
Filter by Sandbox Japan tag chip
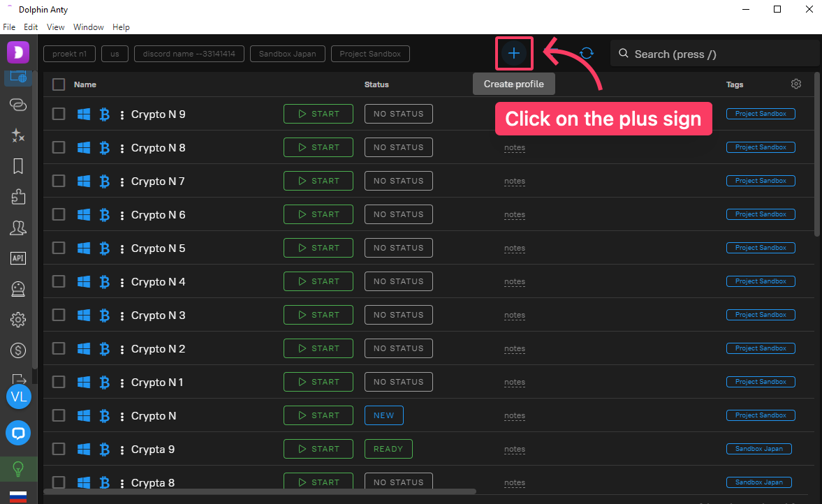point(287,54)
